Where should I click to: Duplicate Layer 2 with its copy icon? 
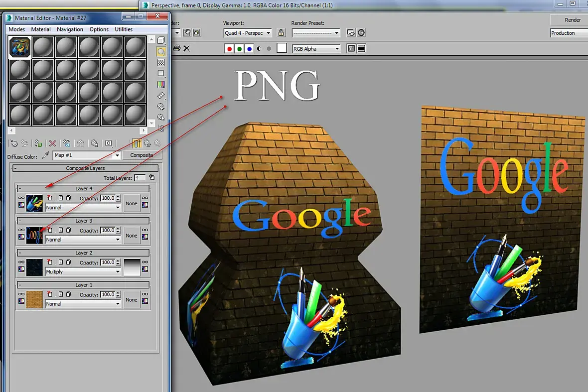[68, 262]
